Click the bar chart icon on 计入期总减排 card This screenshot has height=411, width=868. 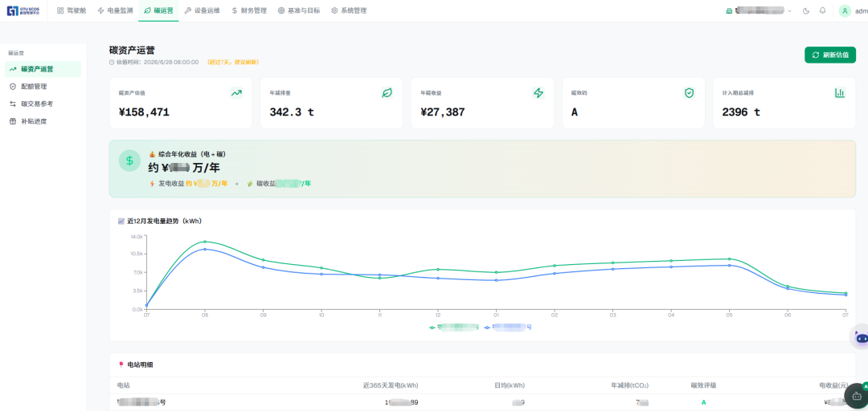point(840,93)
